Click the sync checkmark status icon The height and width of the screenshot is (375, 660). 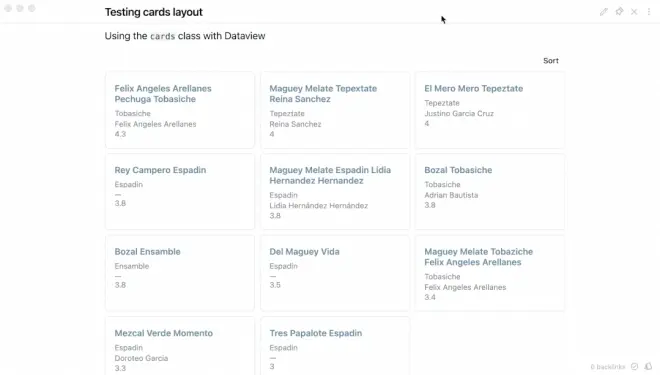point(634,367)
